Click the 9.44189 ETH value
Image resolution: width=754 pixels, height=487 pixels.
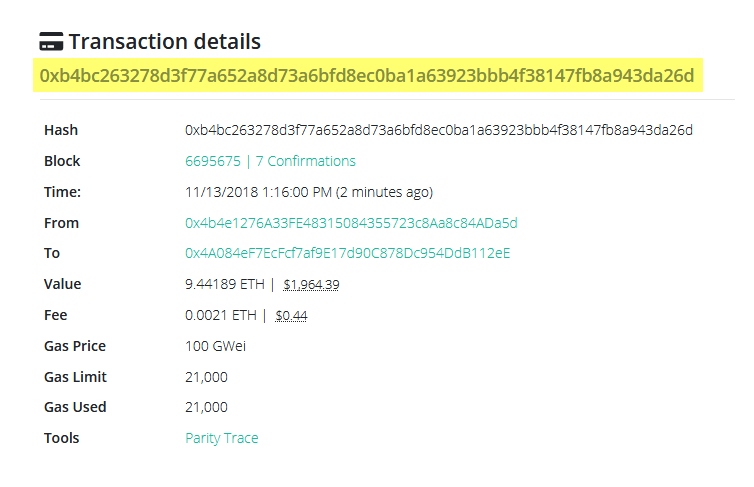click(225, 284)
